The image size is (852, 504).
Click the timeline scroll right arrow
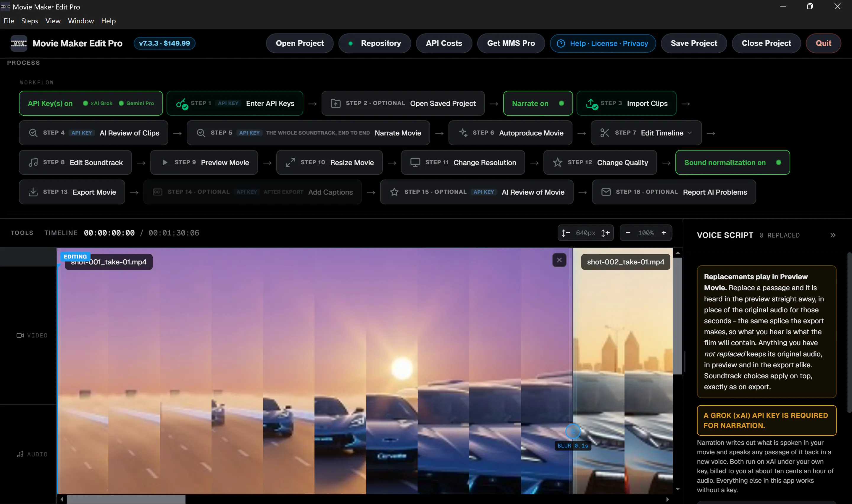click(667, 499)
